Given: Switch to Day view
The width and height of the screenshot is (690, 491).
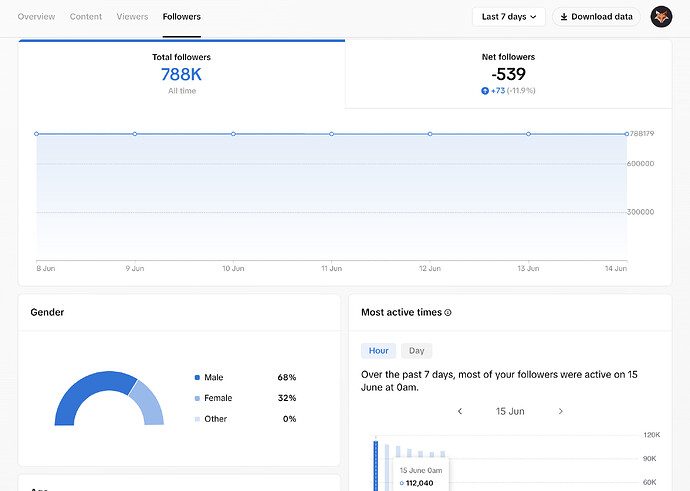Looking at the screenshot, I should 416,351.
